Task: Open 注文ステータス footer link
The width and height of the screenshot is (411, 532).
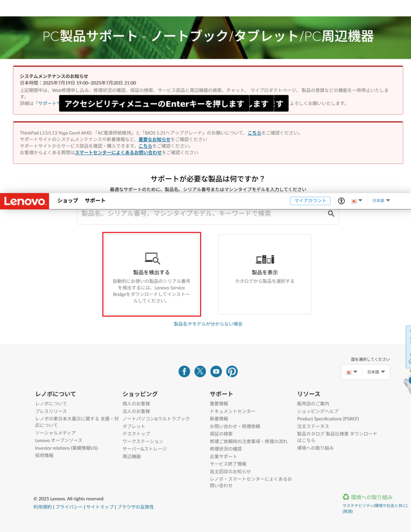Action: (x=313, y=426)
